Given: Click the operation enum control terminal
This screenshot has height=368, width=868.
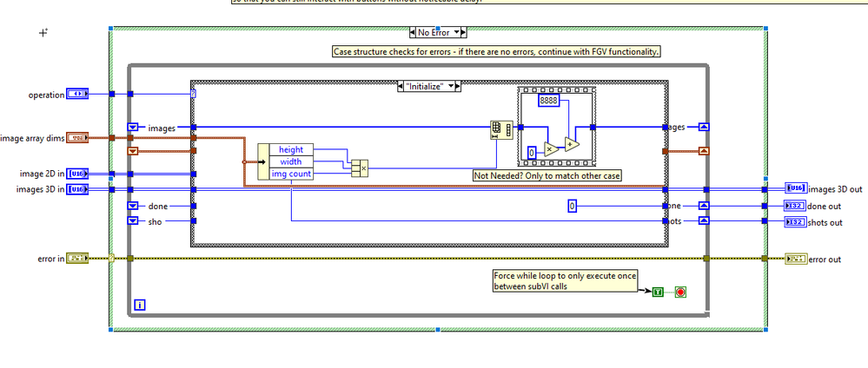Looking at the screenshot, I should [77, 94].
